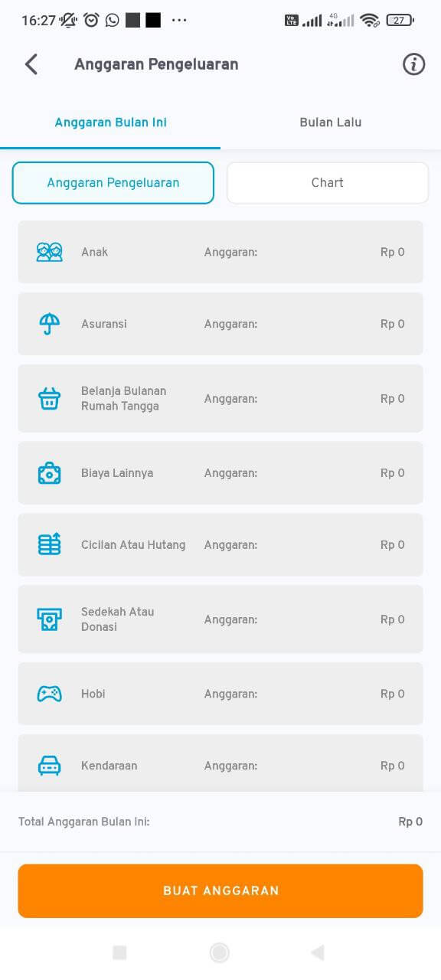Tap the Asuransi umbrella icon
Viewport: 441px width, 980px height.
coord(49,323)
